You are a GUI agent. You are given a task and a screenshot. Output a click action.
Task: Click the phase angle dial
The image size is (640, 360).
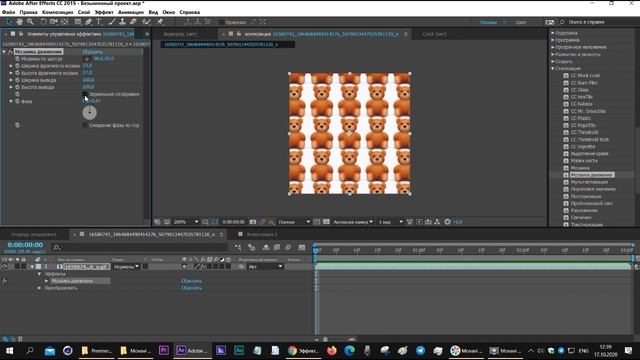pyautogui.click(x=89, y=112)
